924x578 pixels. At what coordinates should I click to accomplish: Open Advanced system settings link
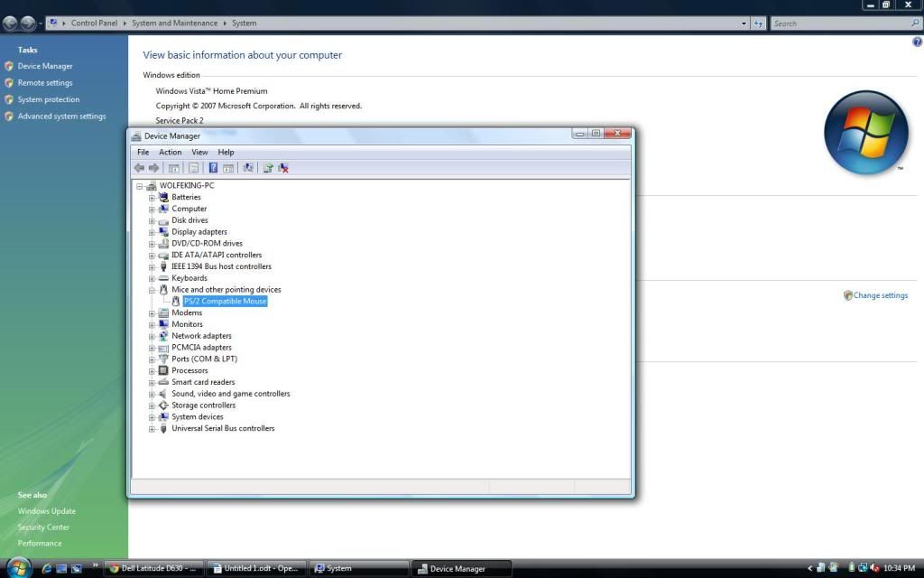pyautogui.click(x=62, y=117)
